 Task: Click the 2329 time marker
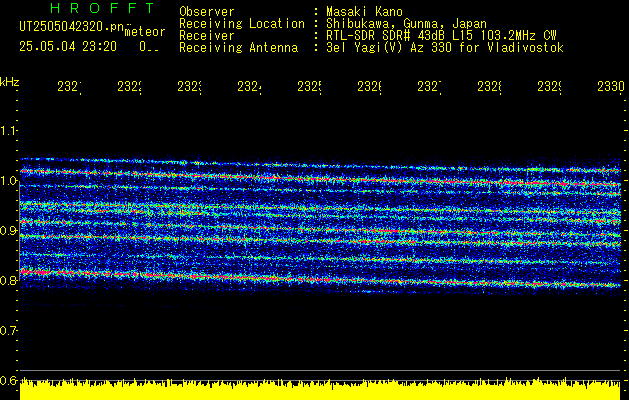pyautogui.click(x=550, y=86)
